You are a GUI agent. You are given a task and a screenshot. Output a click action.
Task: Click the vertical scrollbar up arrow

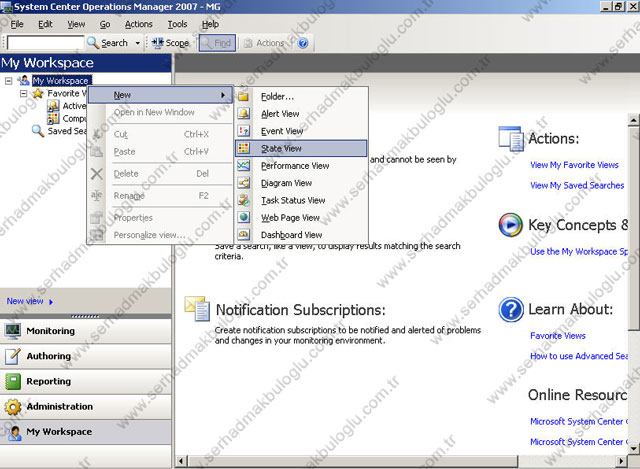tap(633, 120)
